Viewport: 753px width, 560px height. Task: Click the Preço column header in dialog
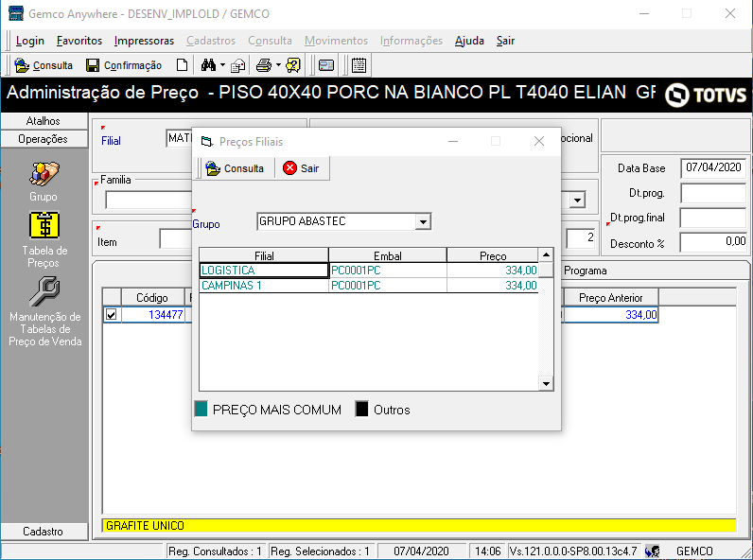[x=493, y=255]
